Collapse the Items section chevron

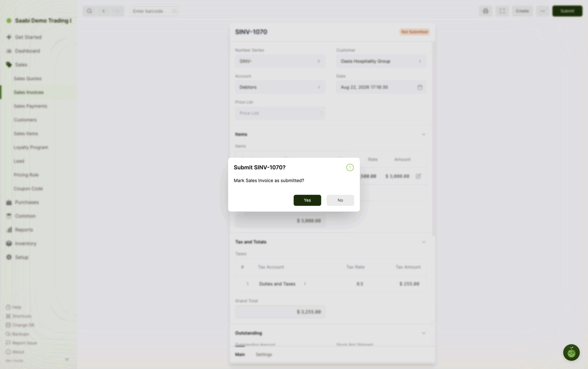(x=423, y=134)
